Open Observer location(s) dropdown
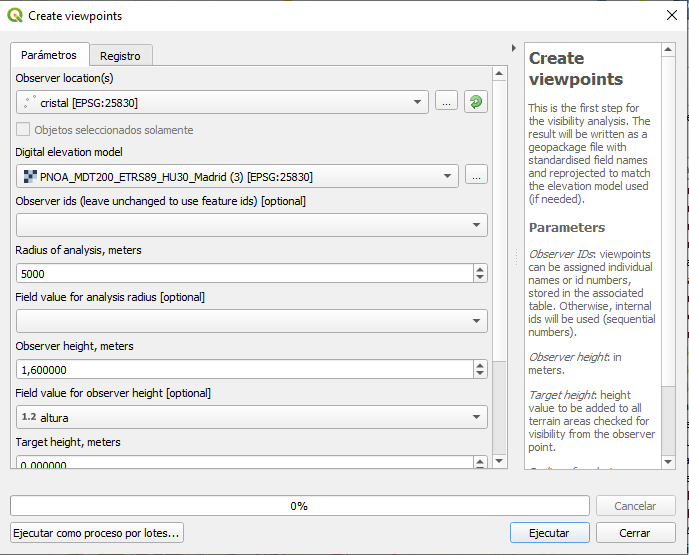The width and height of the screenshot is (689, 555). pyautogui.click(x=222, y=102)
